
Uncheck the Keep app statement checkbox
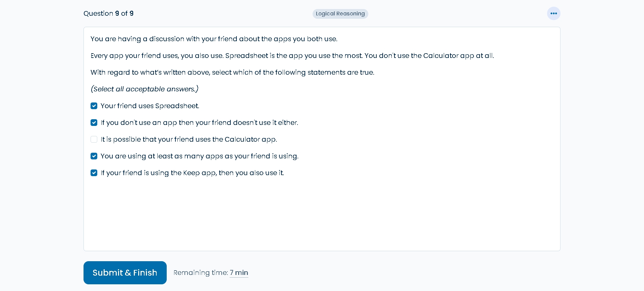tap(94, 173)
